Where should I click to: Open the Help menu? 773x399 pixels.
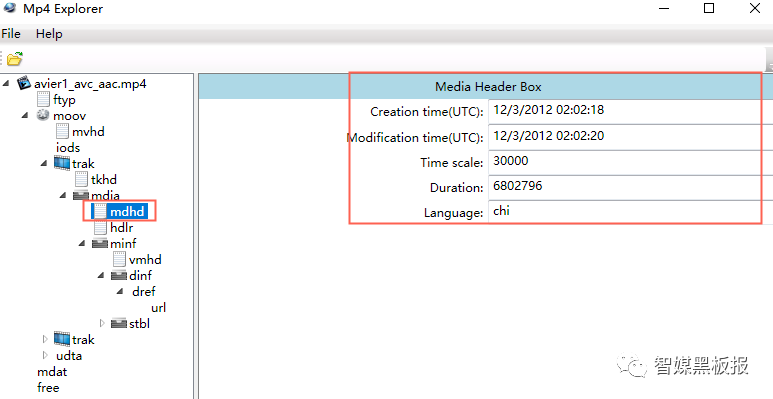(49, 34)
